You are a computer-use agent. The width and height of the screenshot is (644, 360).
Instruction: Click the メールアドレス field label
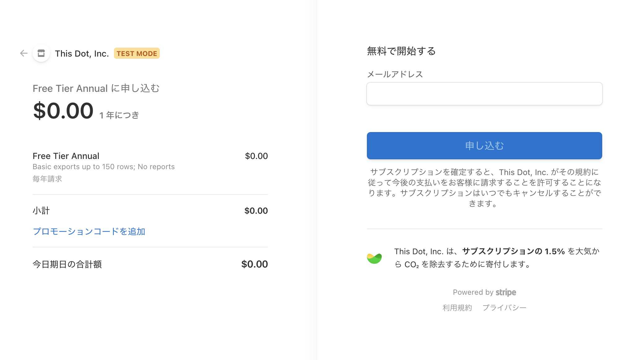click(395, 74)
